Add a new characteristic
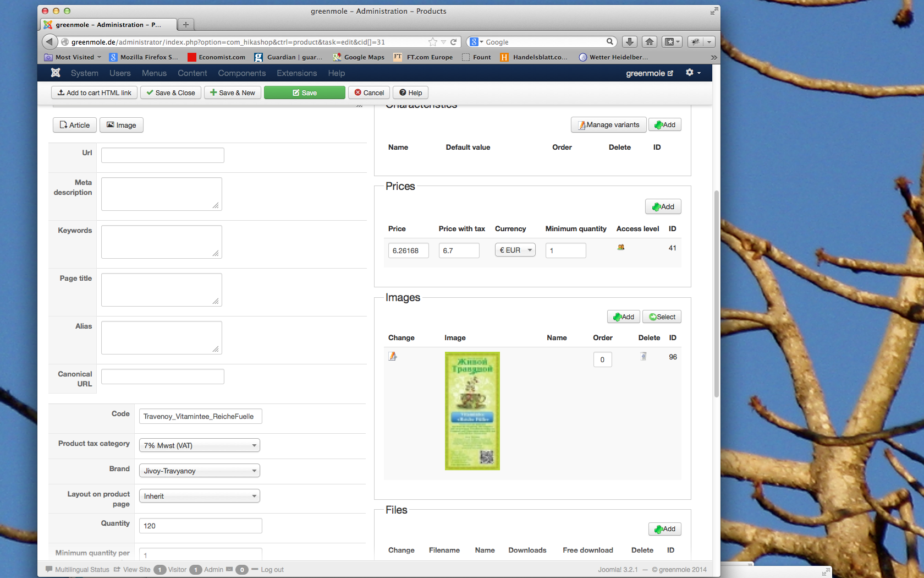Image resolution: width=924 pixels, height=578 pixels. tap(665, 124)
